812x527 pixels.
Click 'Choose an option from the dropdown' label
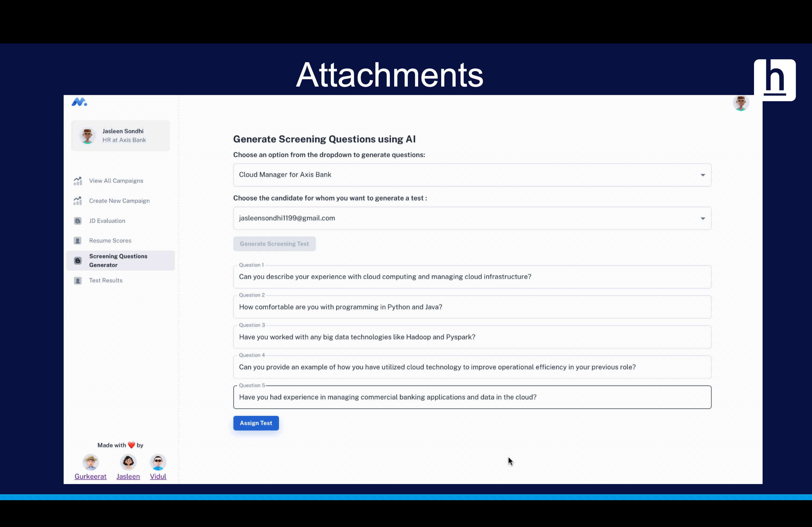[x=329, y=155]
